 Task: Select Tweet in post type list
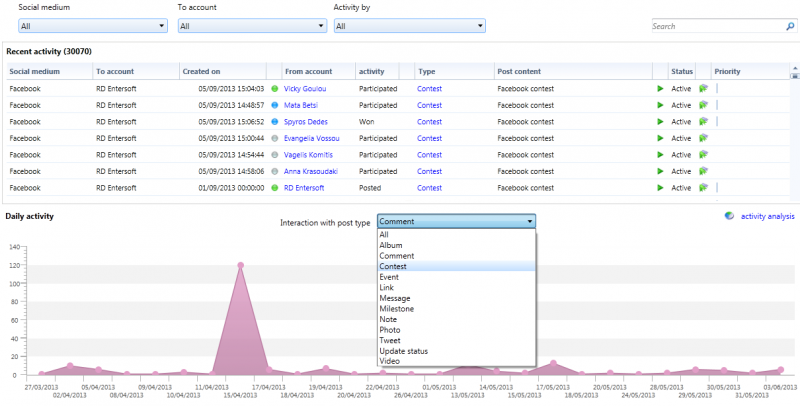click(457, 341)
